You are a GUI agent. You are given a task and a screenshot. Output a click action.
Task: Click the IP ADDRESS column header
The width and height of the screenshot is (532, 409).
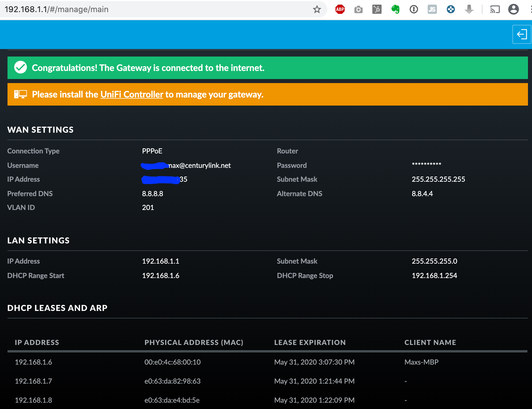(37, 342)
